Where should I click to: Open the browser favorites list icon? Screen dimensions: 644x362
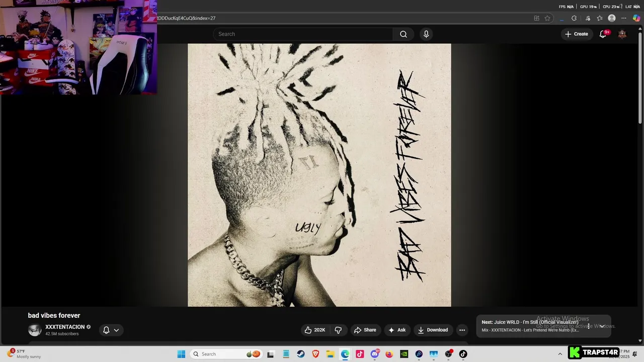pos(600,18)
